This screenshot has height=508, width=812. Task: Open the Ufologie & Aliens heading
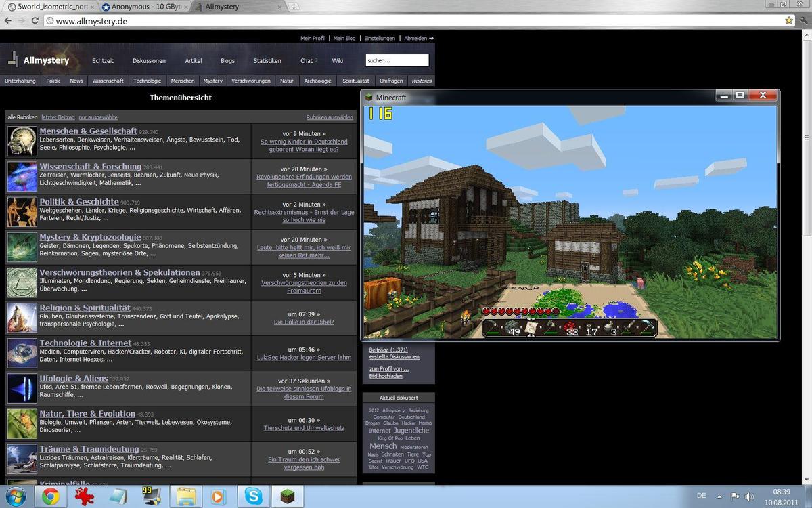[74, 379]
